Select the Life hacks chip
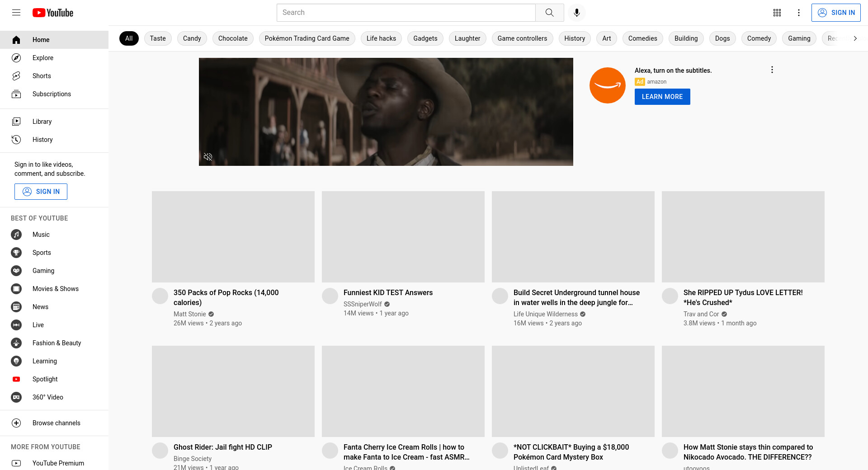The image size is (868, 470). pos(381,38)
